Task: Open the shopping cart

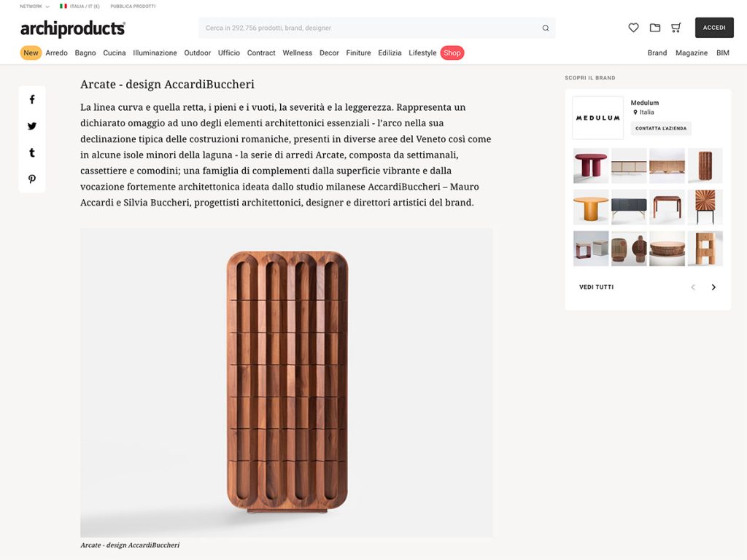Action: tap(676, 28)
